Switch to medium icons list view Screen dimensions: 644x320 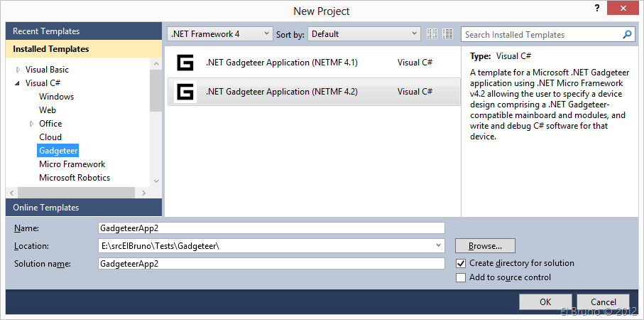tap(448, 34)
